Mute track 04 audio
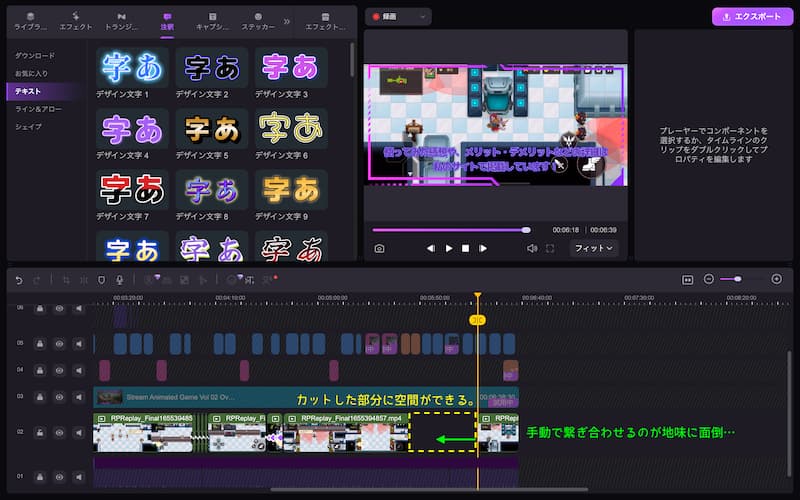Viewport: 800px width, 500px height. 79,370
